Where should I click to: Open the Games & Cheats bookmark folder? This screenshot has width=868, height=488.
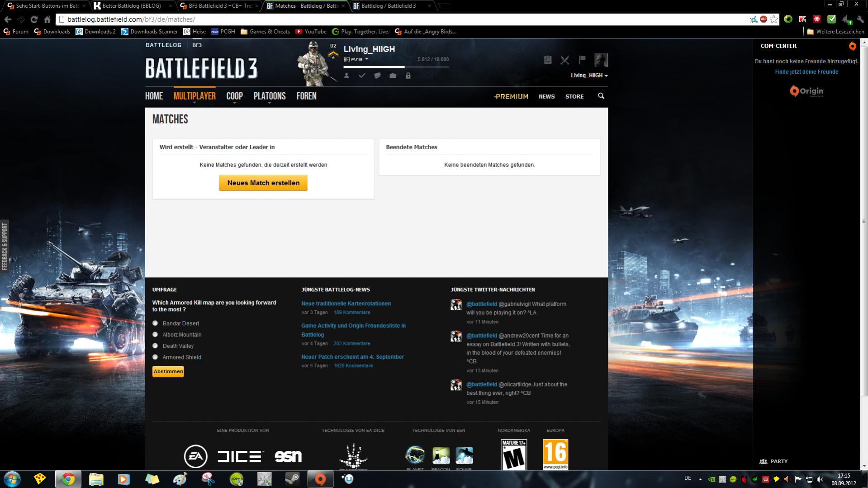coord(265,32)
